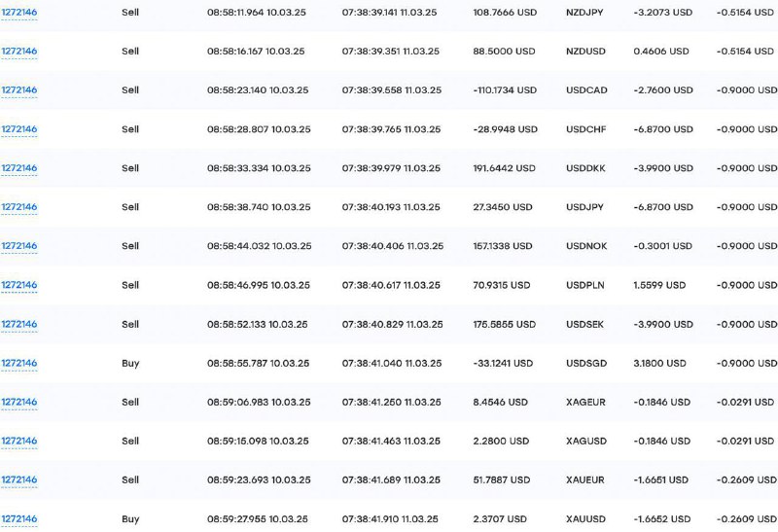Open account 1272146 link in USDPLN row
This screenshot has width=778, height=532.
coord(18,285)
